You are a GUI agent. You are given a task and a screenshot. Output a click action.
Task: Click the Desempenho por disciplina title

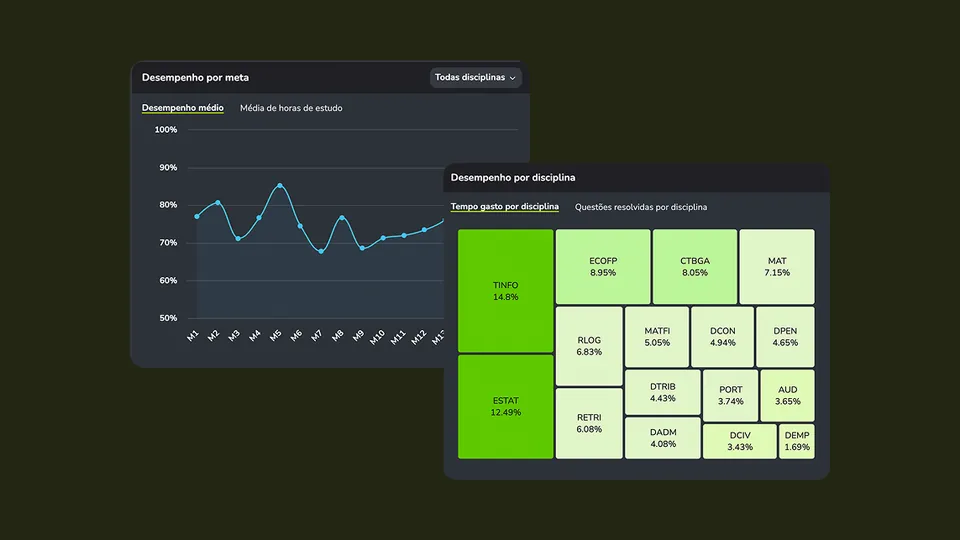tap(513, 178)
